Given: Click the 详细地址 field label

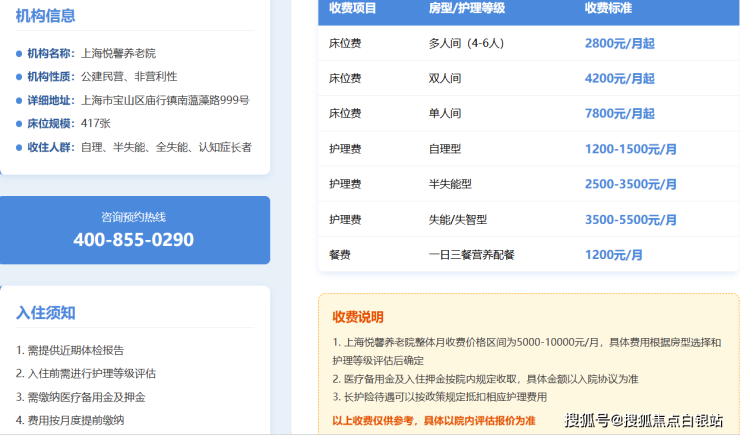Looking at the screenshot, I should pyautogui.click(x=51, y=100).
